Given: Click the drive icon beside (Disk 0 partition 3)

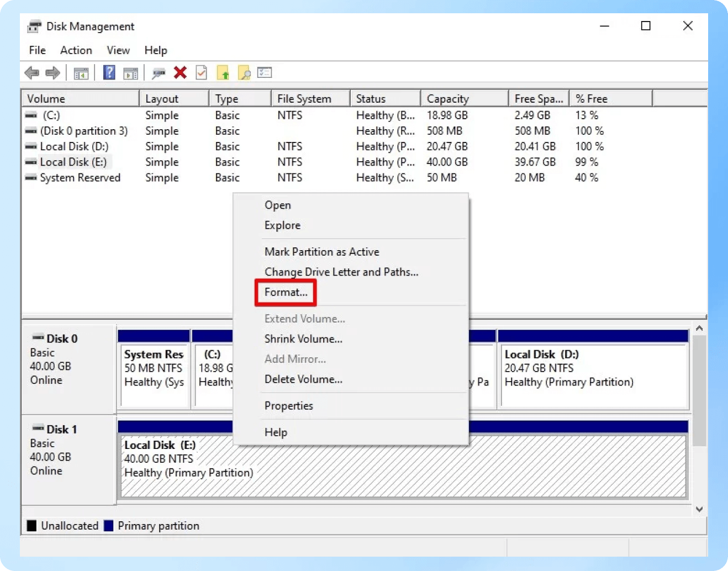Looking at the screenshot, I should click(x=31, y=131).
